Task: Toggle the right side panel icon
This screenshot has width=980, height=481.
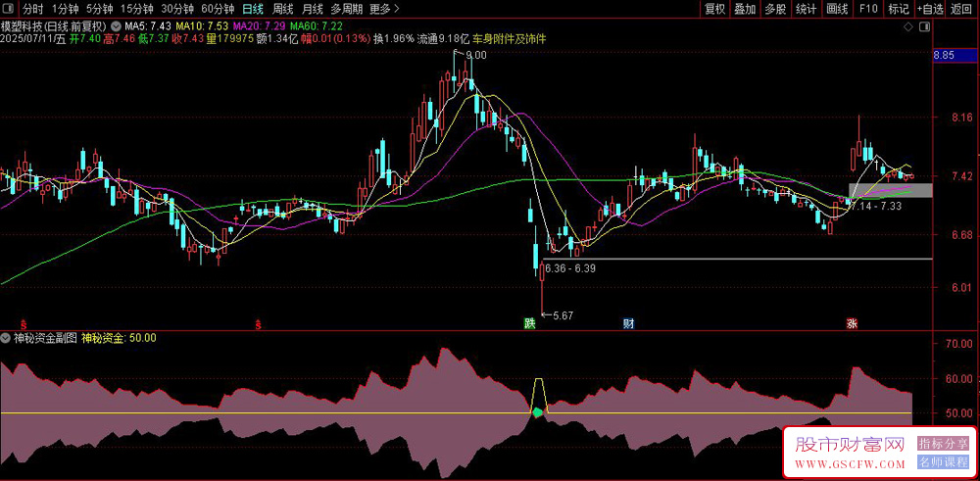Action: click(x=925, y=26)
